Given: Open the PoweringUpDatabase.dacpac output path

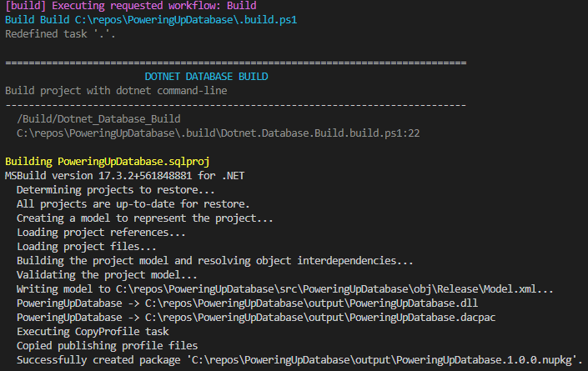Looking at the screenshot, I should pyautogui.click(x=320, y=318).
